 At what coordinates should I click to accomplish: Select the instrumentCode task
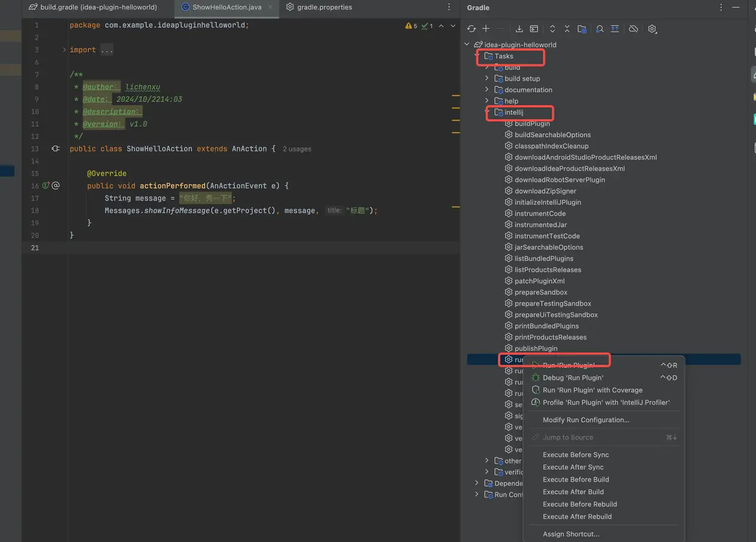click(540, 213)
